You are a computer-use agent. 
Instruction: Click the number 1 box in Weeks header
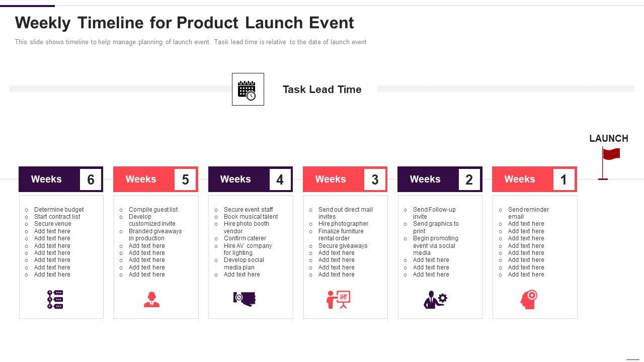tap(563, 179)
